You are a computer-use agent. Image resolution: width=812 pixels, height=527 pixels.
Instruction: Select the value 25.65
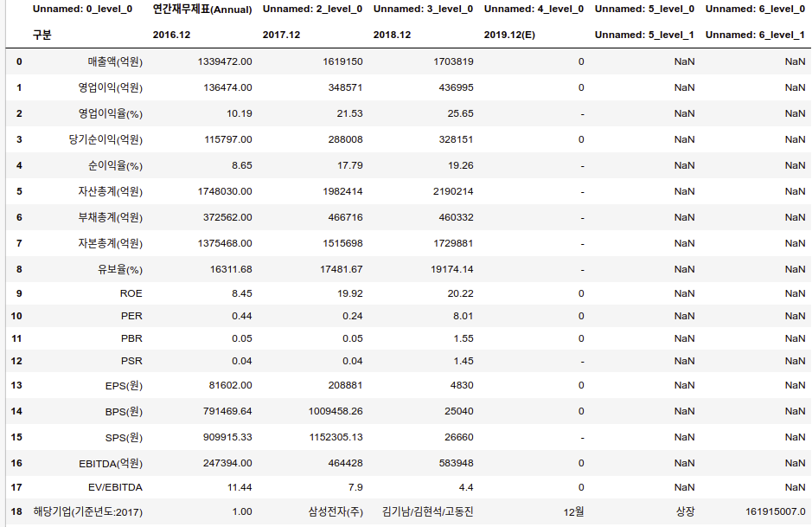click(461, 113)
